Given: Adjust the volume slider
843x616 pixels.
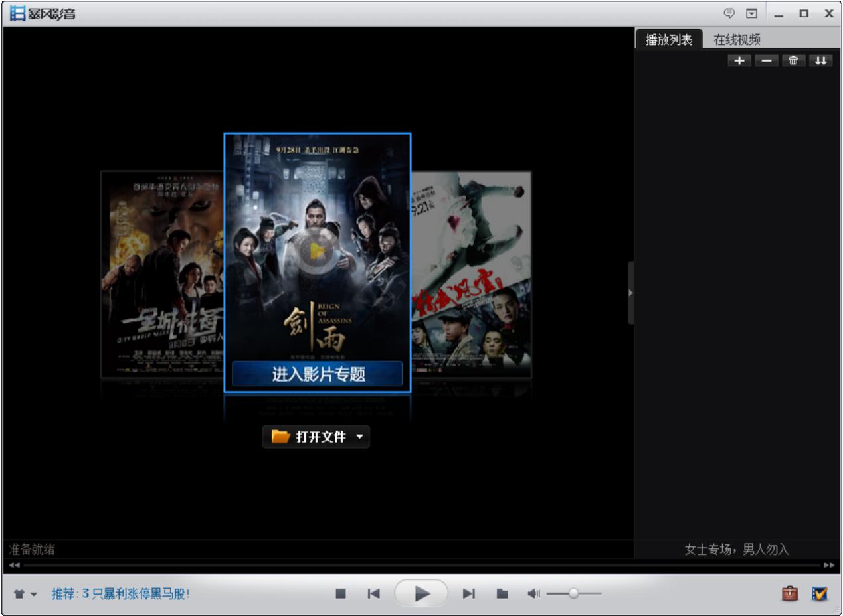Looking at the screenshot, I should 574,593.
